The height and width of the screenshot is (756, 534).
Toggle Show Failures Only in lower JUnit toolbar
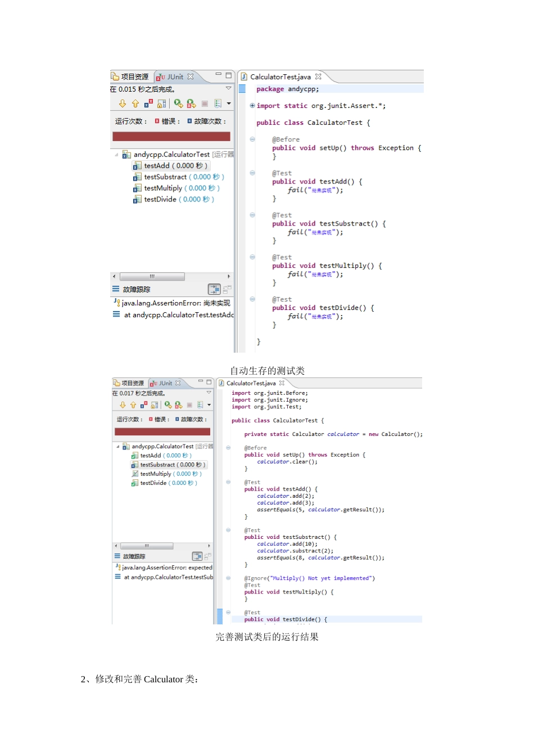pos(144,405)
